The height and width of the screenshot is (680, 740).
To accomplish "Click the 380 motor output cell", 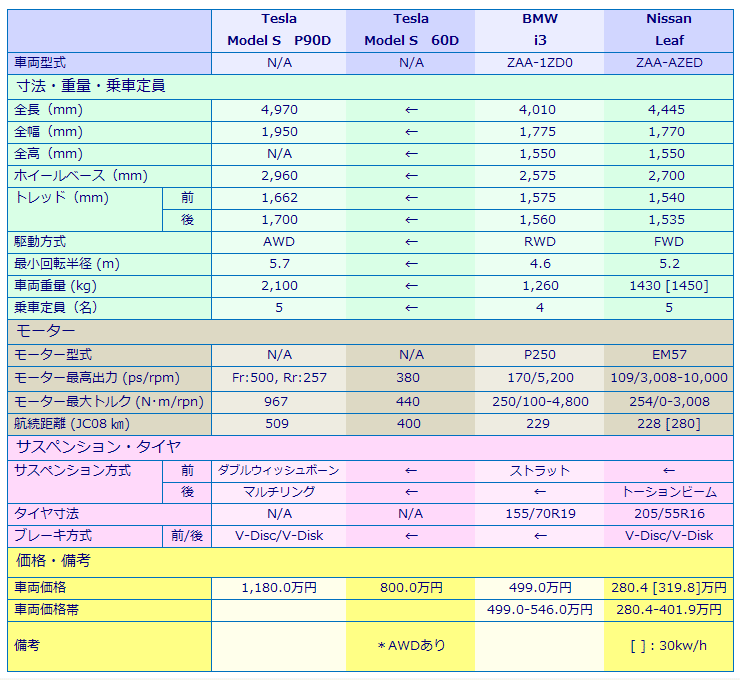I will [x=411, y=378].
